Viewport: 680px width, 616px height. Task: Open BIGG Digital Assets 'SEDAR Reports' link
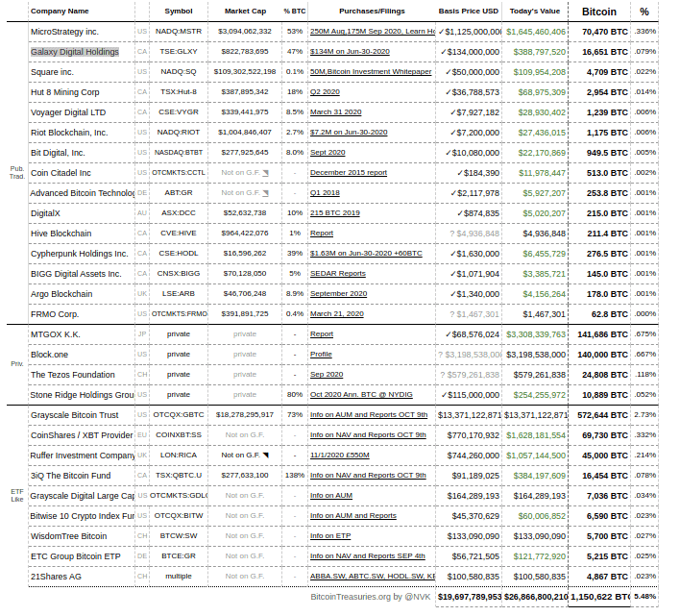click(338, 273)
